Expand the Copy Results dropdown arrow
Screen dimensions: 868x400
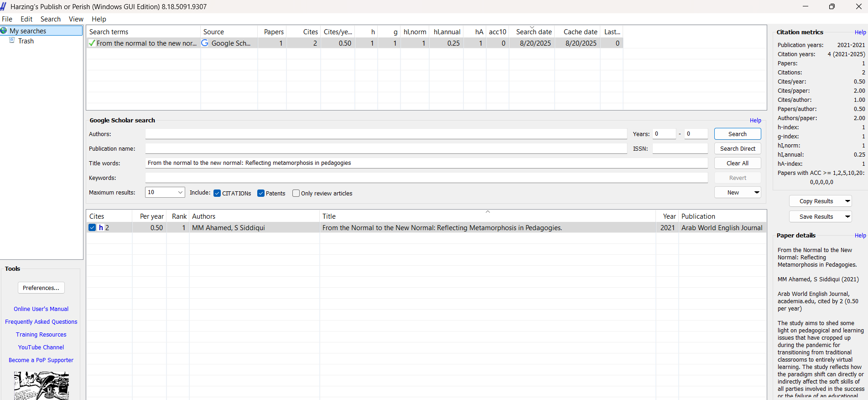[847, 201]
